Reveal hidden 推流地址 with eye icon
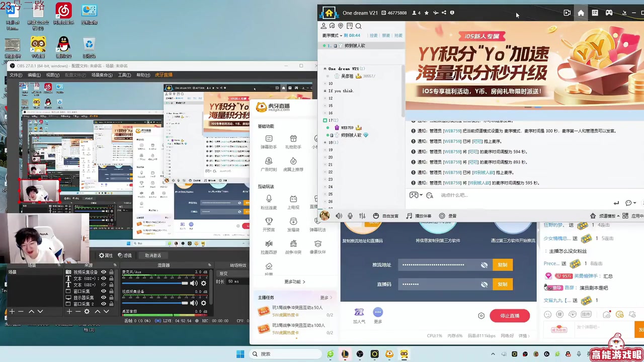Screen dimensions: 644x362 pyautogui.click(x=484, y=265)
